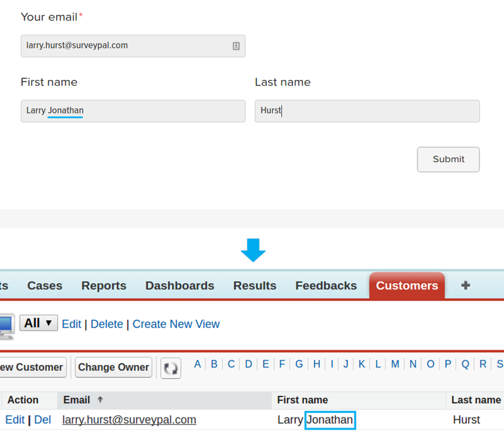Click the Delete view link
504x437 pixels.
click(x=107, y=324)
